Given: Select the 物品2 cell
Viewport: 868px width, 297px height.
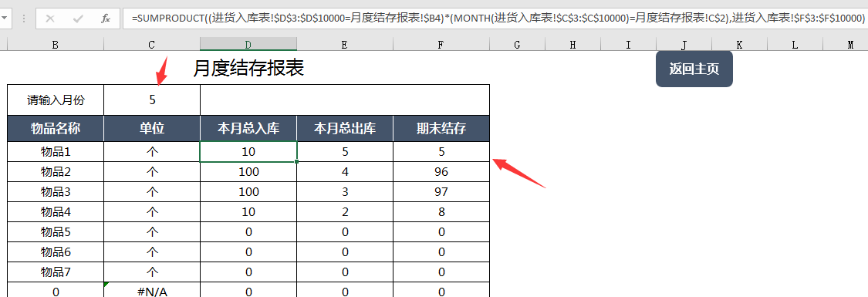Looking at the screenshot, I should pyautogui.click(x=56, y=172).
